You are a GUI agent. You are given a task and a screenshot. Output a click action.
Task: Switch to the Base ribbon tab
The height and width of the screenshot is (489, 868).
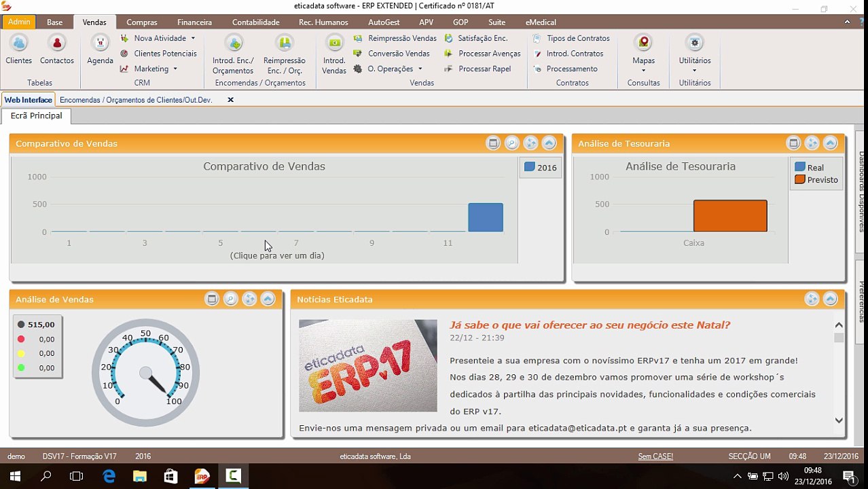(x=55, y=22)
